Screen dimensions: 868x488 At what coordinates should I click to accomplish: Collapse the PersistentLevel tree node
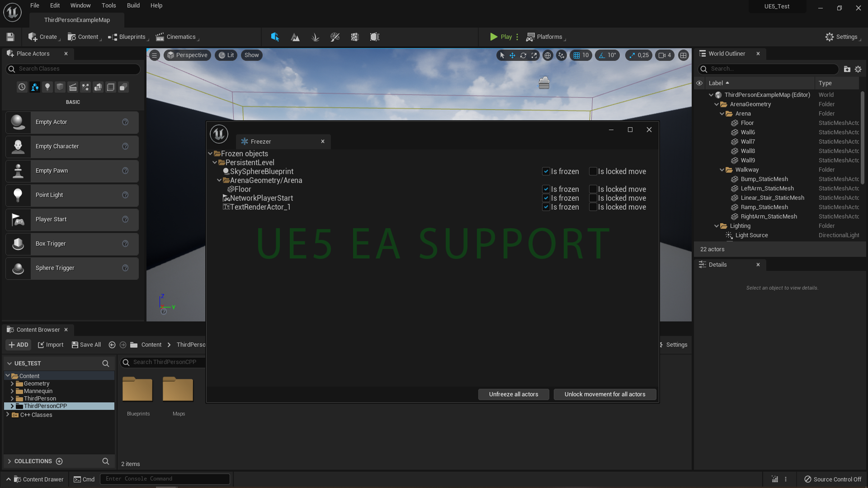(x=216, y=162)
